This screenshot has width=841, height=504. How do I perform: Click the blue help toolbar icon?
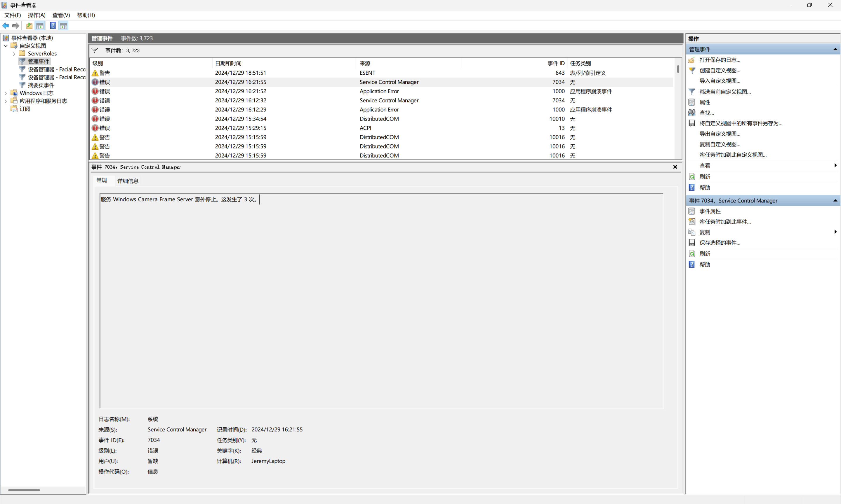(53, 26)
